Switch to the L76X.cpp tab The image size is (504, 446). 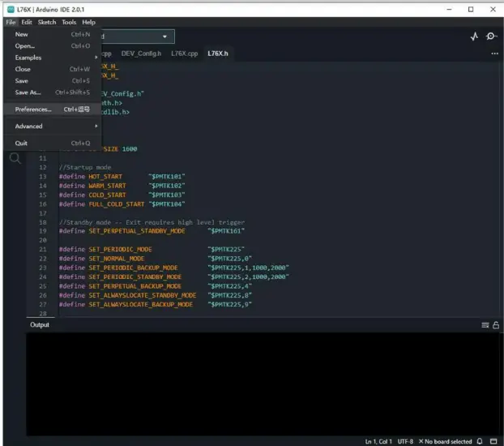[x=184, y=54]
